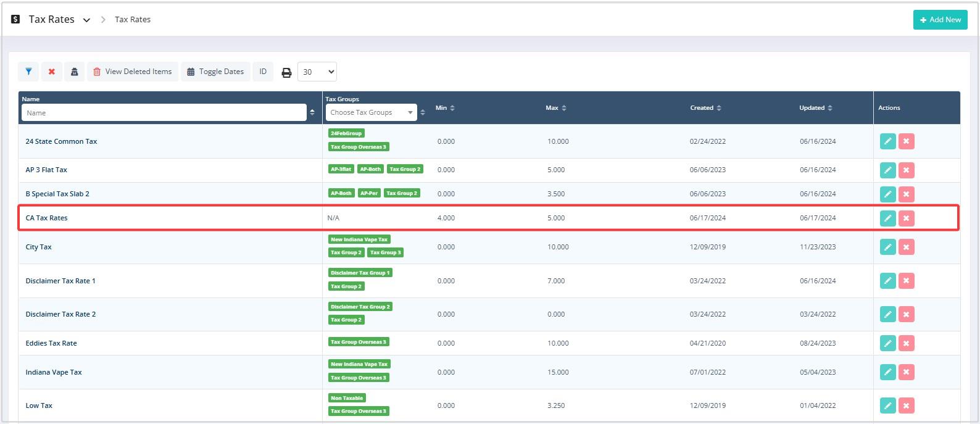980x424 pixels.
Task: Sort the table by Updated date
Action: pyautogui.click(x=830, y=108)
